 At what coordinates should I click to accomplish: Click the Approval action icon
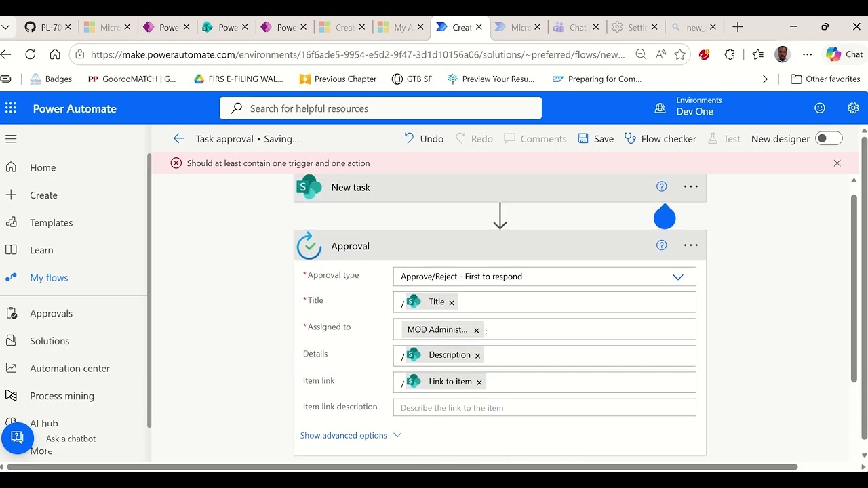pos(309,245)
